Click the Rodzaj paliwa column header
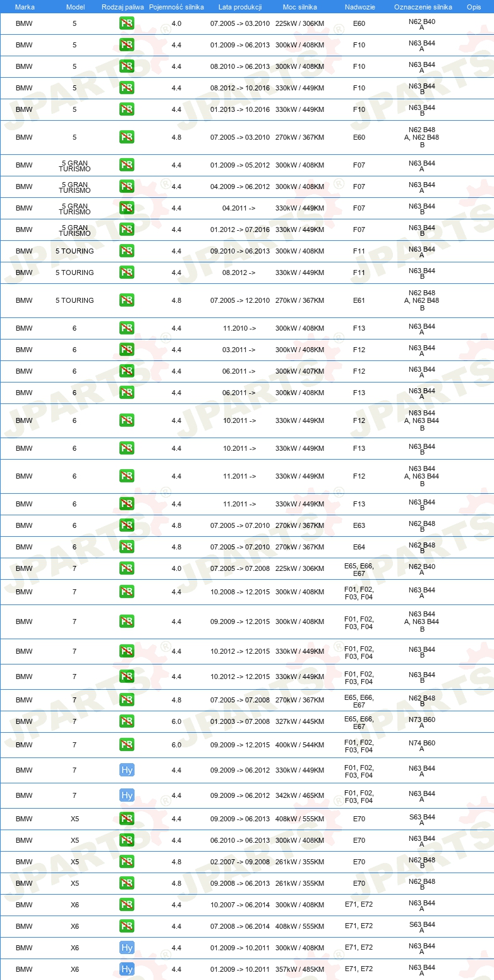Screen dimensions: 494x980 click(x=123, y=6)
